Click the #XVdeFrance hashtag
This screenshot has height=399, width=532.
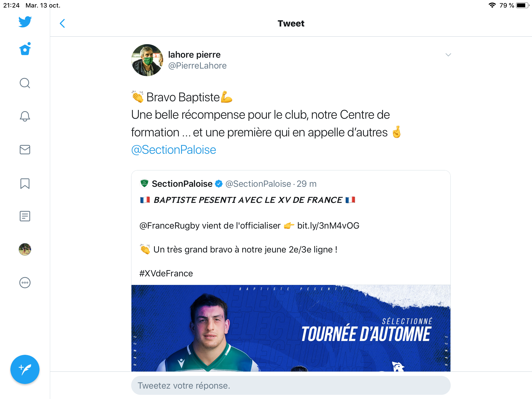click(x=166, y=273)
